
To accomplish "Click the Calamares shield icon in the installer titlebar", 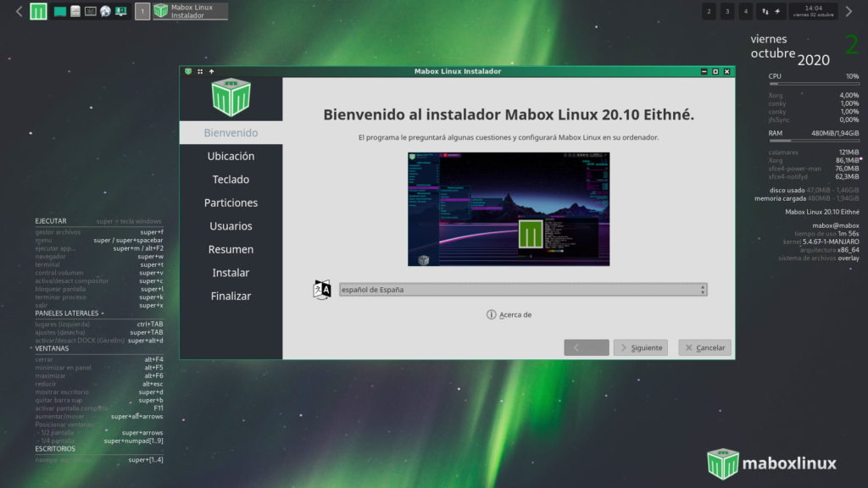I will coord(188,71).
